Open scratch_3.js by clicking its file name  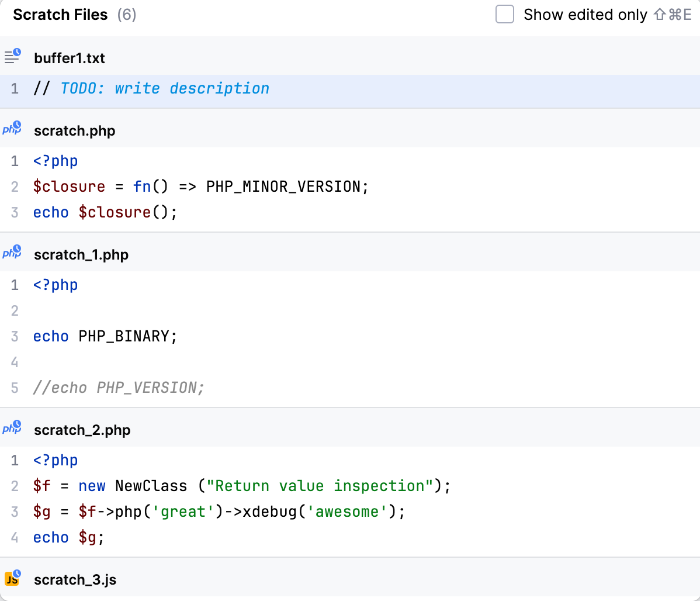[x=75, y=580]
